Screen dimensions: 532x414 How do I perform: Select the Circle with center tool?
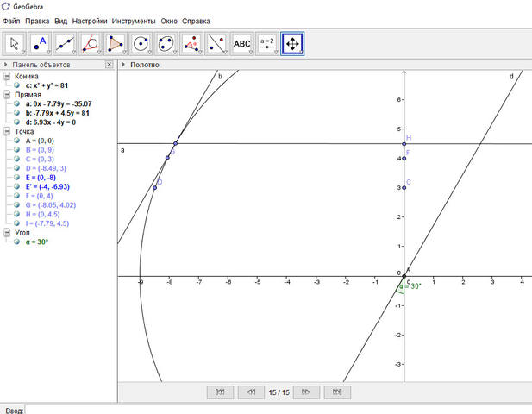click(141, 43)
